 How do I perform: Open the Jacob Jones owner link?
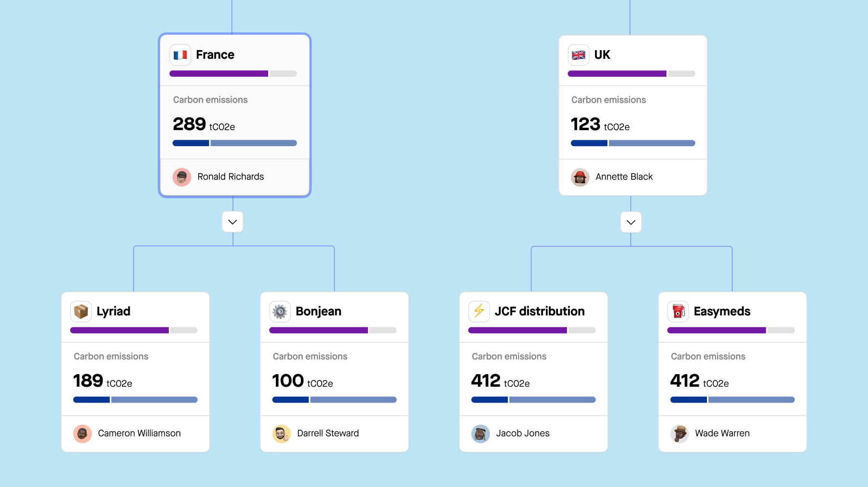pos(523,433)
